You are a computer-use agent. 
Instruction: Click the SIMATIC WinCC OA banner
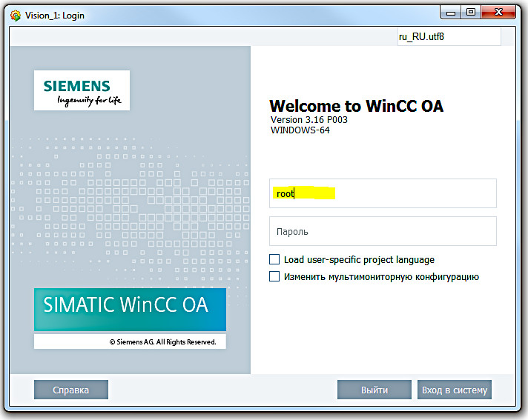(130, 310)
